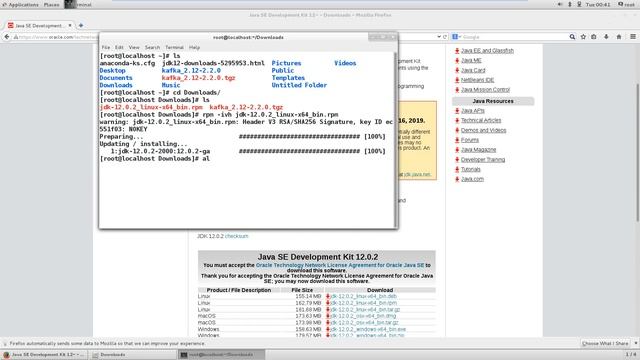Viewport: 640px width, 360px height.
Task: Download jdk-12.0.2_linux-x64_bin.rpm from table
Action: coord(364,303)
